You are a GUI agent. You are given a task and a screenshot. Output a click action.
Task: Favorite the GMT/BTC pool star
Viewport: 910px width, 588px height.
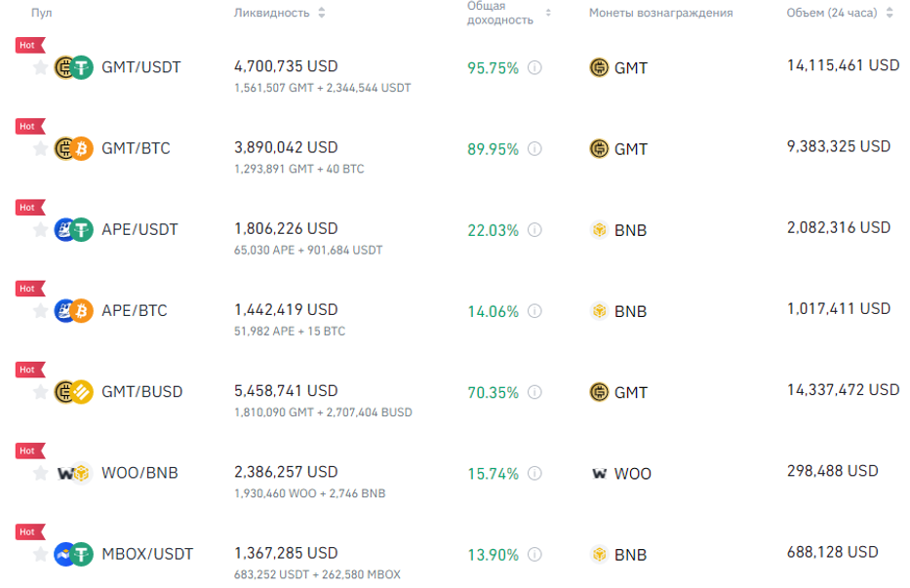click(40, 148)
